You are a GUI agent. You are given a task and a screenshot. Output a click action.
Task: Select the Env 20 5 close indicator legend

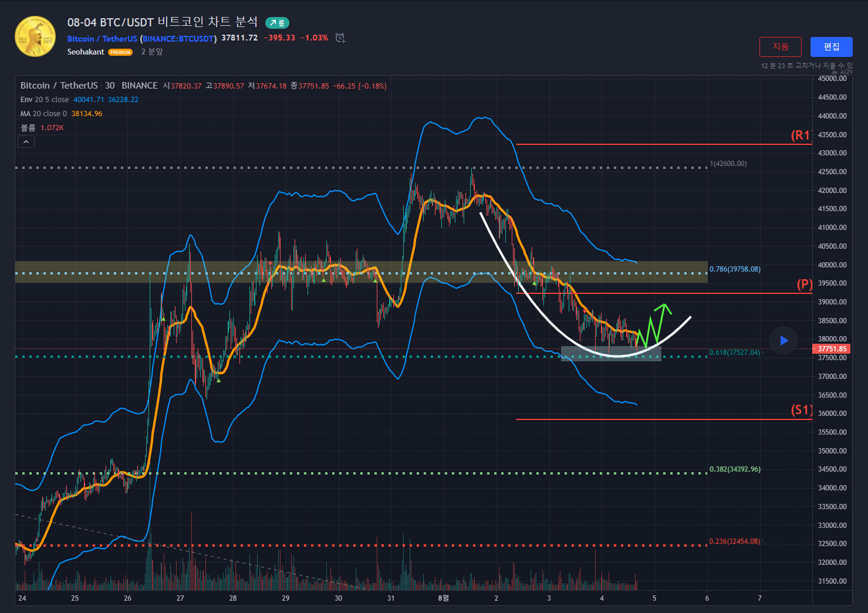(45, 100)
